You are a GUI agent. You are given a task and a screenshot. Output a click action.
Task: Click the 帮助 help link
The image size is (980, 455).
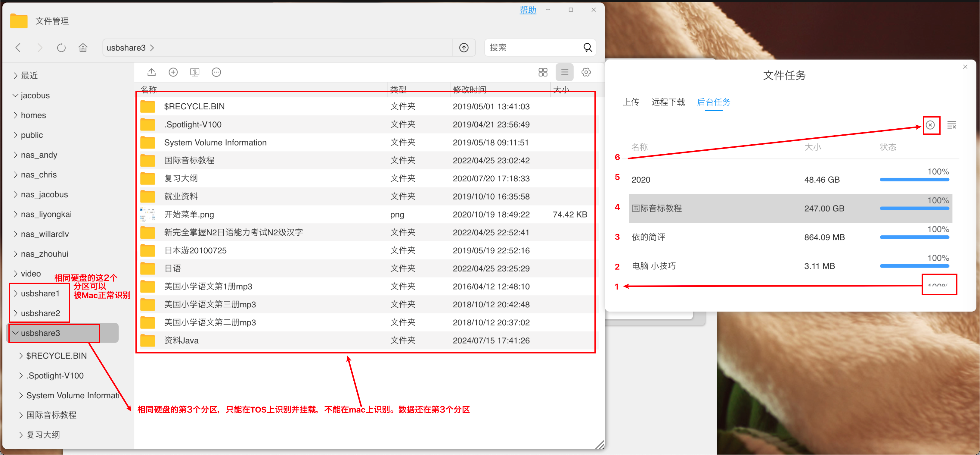point(528,10)
